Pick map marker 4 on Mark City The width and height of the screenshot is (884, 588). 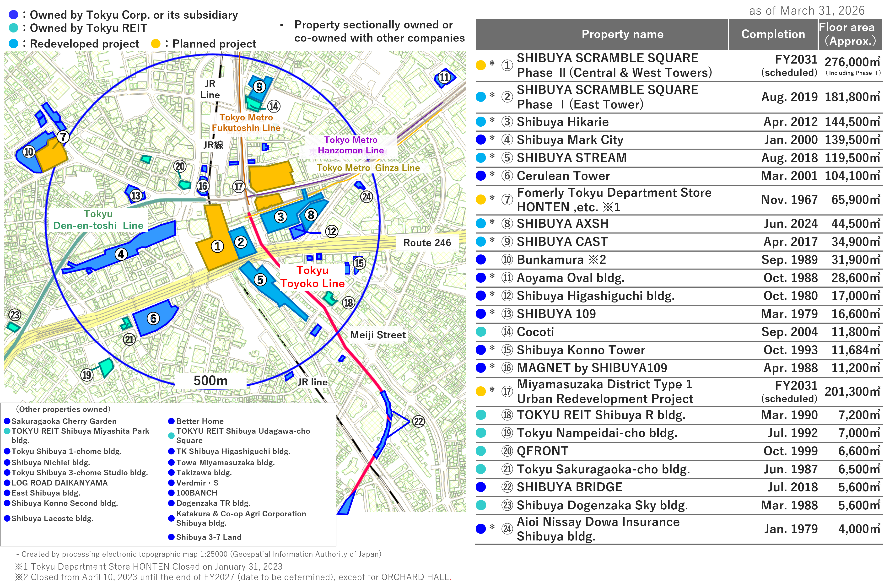click(121, 254)
